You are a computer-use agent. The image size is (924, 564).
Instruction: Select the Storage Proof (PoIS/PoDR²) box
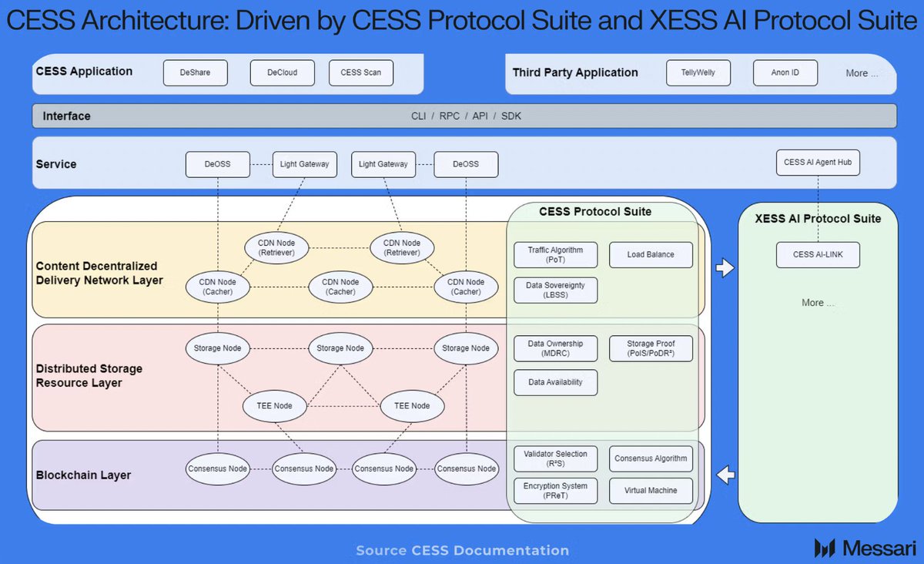[651, 348]
